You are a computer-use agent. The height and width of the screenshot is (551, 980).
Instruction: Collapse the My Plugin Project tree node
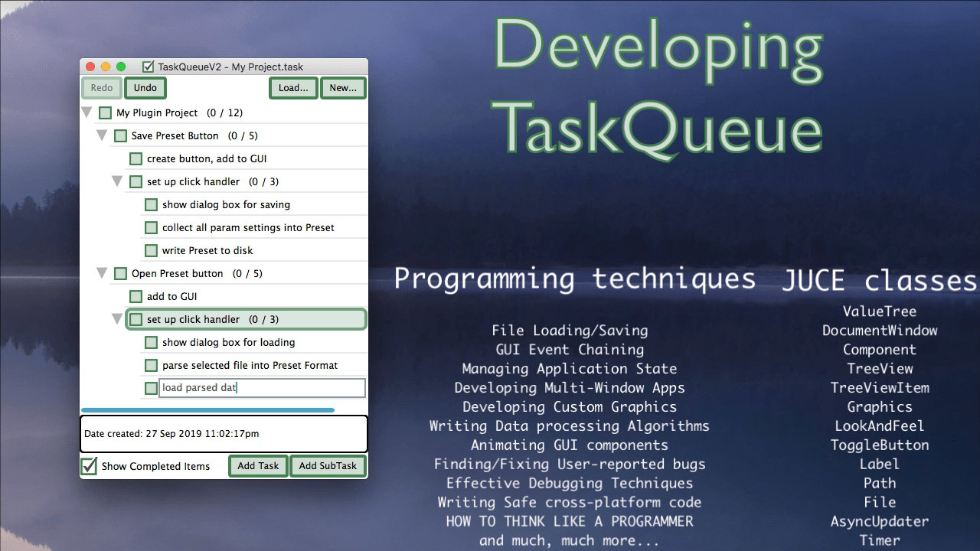(87, 112)
